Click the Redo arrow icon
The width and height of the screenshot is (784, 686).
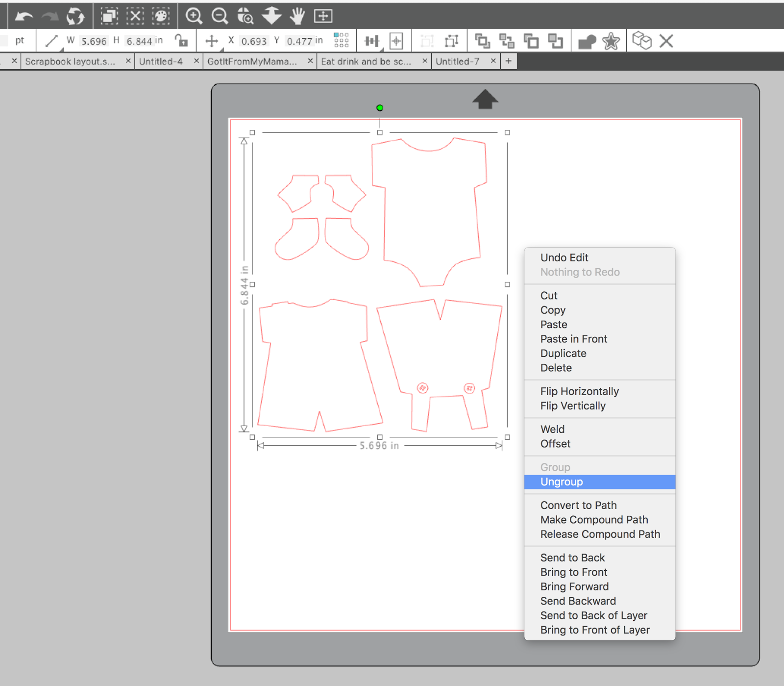[50, 16]
